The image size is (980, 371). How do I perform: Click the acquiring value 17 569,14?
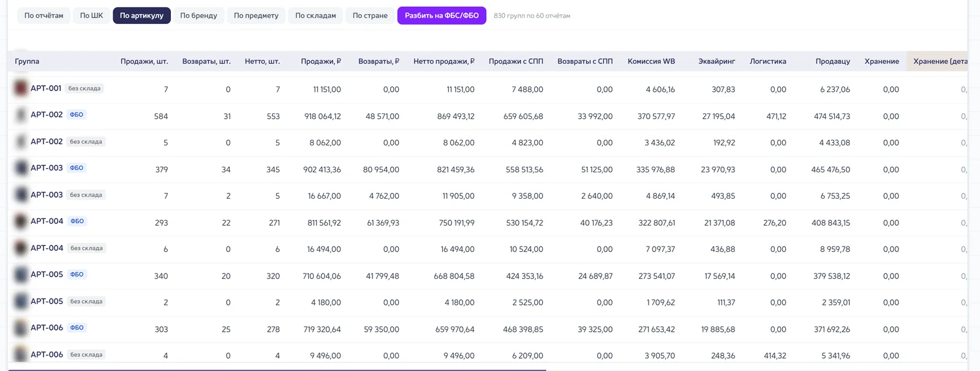(720, 277)
